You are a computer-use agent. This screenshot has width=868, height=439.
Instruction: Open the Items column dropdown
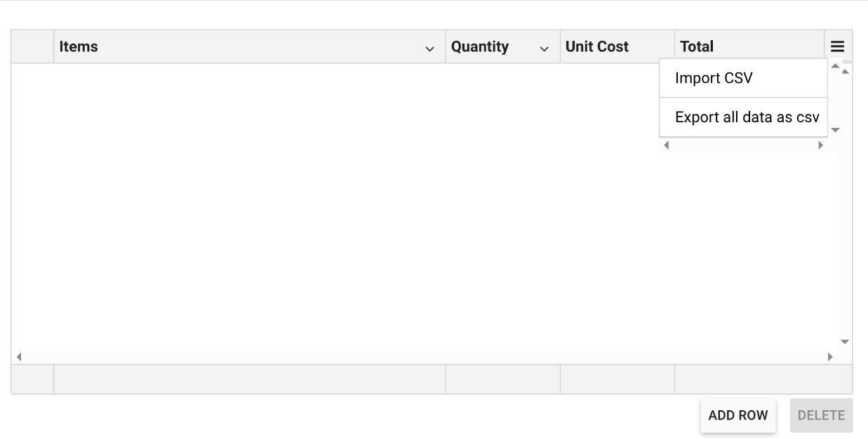pyautogui.click(x=430, y=49)
